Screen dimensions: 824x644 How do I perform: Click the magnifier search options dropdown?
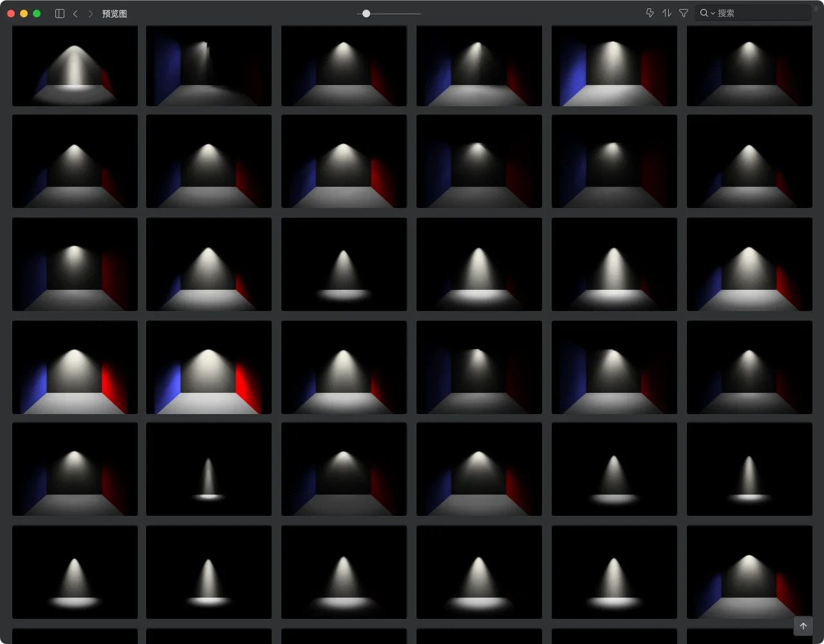click(707, 13)
